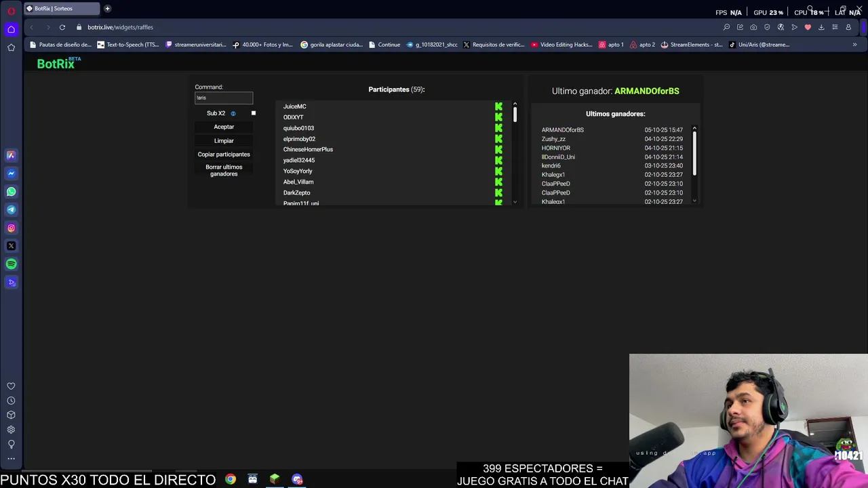Open Facebook Messenger in the Opera sidebar
Viewport: 868px width, 488px height.
pos(11,174)
